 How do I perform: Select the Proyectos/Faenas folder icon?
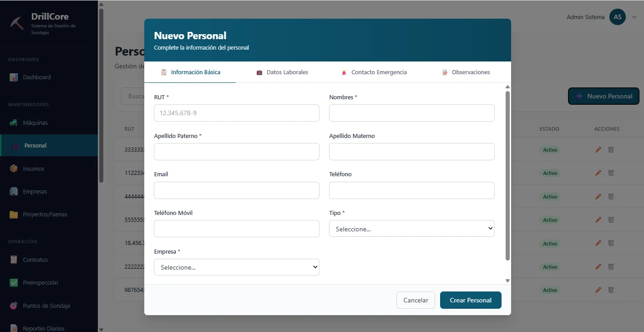point(14,215)
